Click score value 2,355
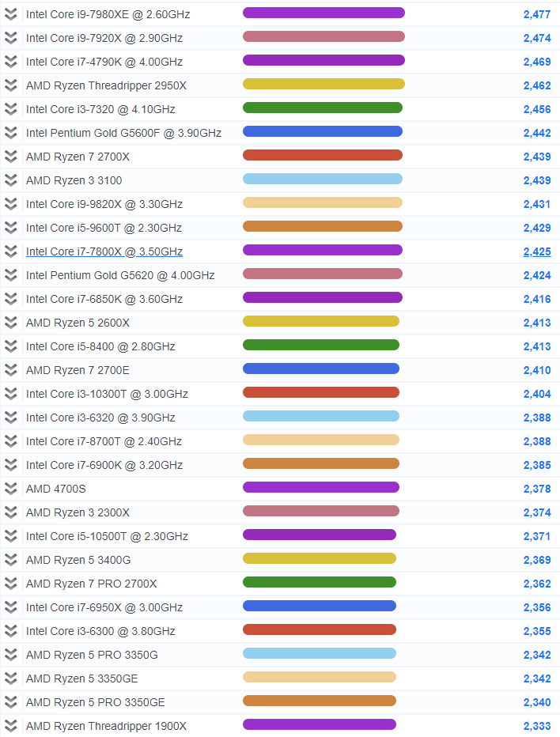This screenshot has width=560, height=737. click(x=537, y=631)
